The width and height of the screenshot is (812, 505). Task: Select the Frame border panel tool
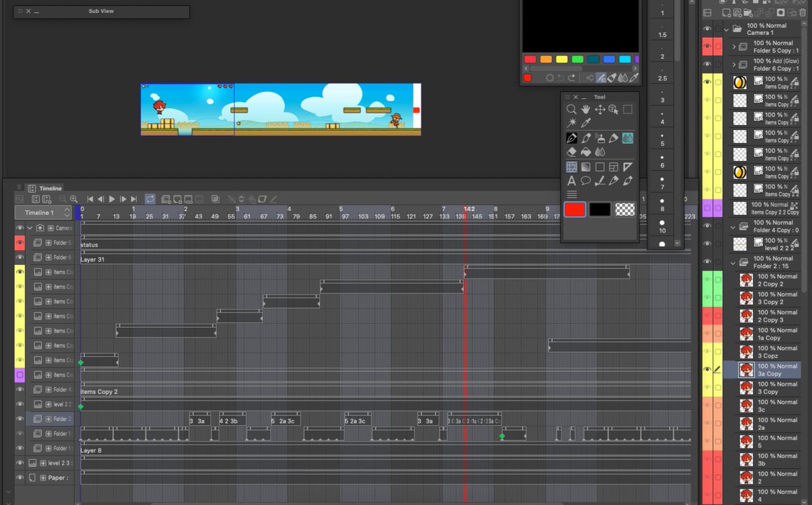pos(613,167)
